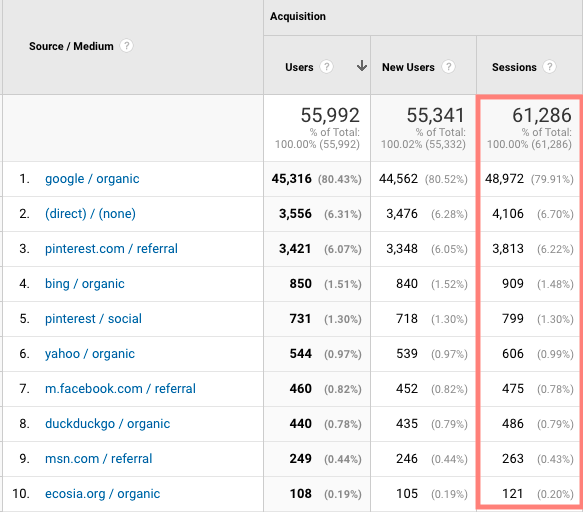Select Users value 440 for duckduckgo
This screenshot has width=583, height=512.
301,424
